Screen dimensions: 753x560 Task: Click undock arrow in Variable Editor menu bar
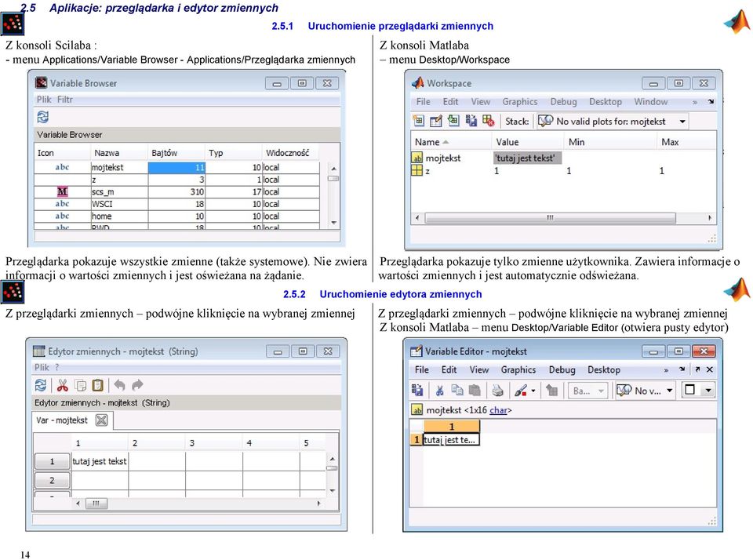pyautogui.click(x=697, y=369)
